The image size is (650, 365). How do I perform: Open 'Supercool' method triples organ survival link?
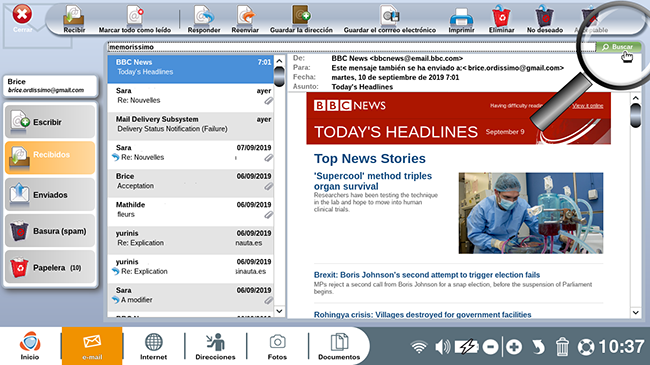373,181
